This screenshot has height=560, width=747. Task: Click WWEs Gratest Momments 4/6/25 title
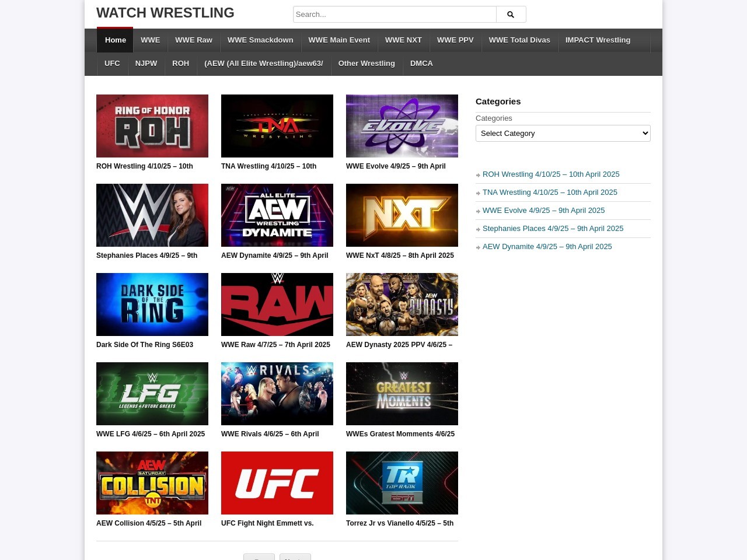400,434
